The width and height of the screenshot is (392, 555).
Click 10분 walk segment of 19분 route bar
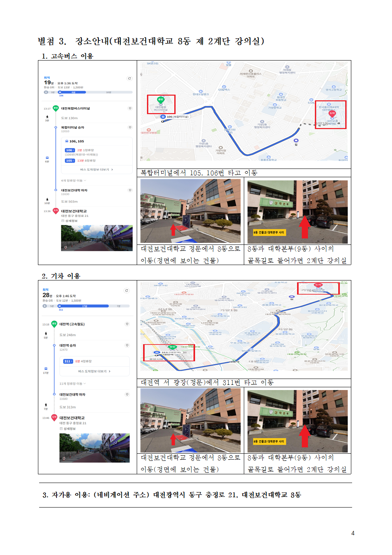click(x=109, y=92)
